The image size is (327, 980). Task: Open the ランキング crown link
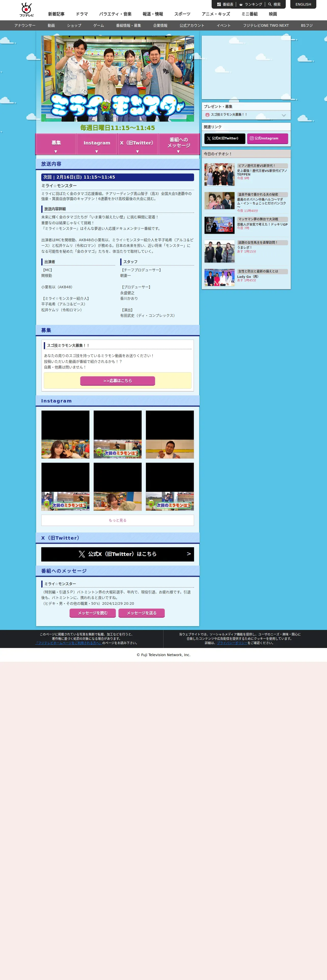[251, 5]
